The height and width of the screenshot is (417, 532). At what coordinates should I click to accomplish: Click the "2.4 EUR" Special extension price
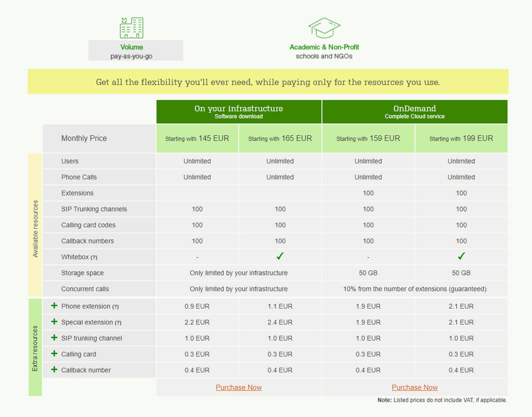[x=280, y=322]
